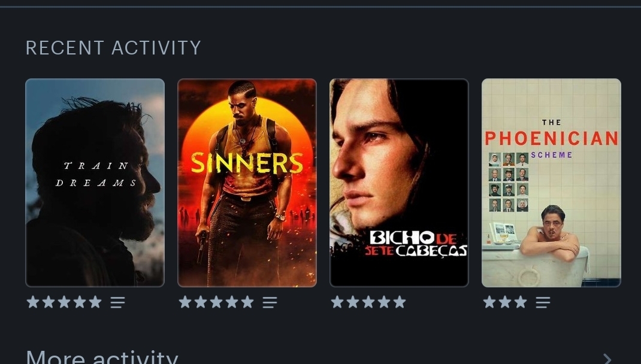The height and width of the screenshot is (364, 641).
Task: Open the Sinners film poster
Action: point(247,183)
